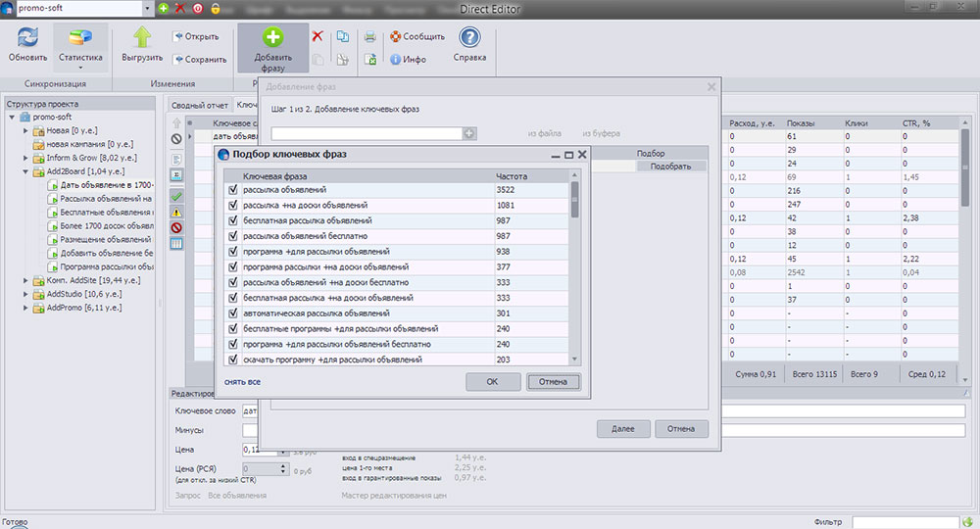
Task: Select 'Рассылка объявлений на' ad in tree
Action: pyautogui.click(x=106, y=198)
